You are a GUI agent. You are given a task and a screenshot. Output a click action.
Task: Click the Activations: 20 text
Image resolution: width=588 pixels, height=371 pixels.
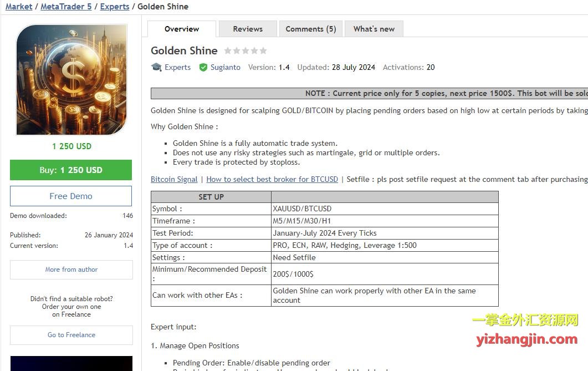pyautogui.click(x=409, y=68)
